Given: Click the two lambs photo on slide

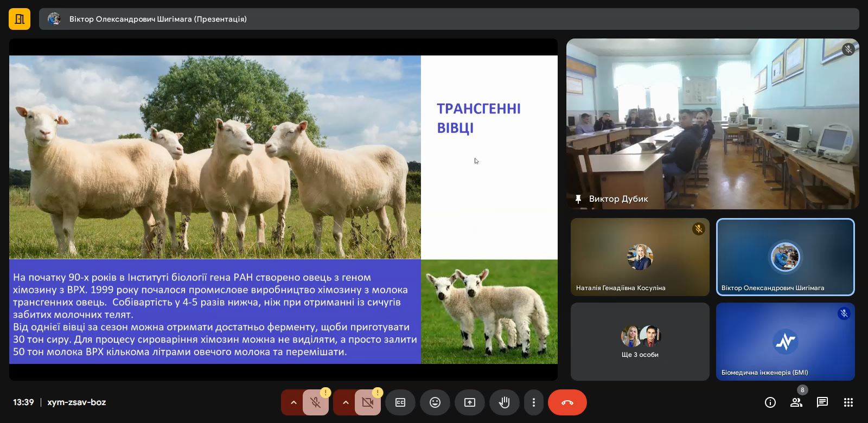Looking at the screenshot, I should pyautogui.click(x=489, y=311).
